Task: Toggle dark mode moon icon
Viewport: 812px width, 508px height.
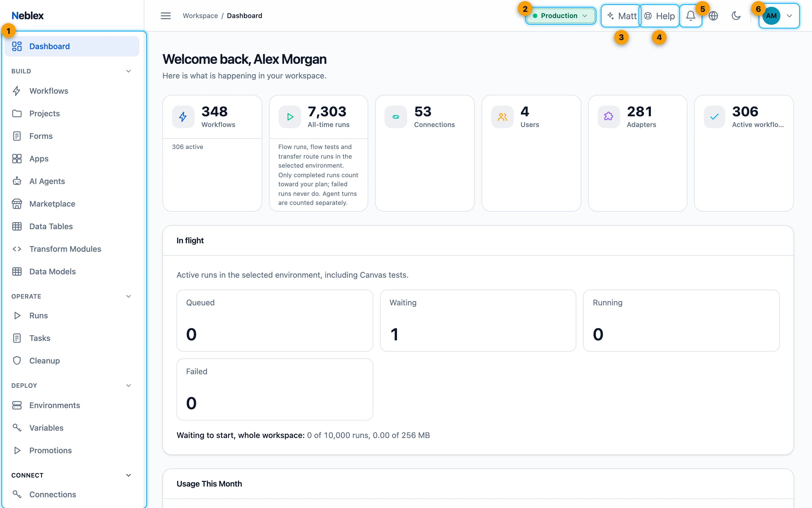Action: [736, 16]
